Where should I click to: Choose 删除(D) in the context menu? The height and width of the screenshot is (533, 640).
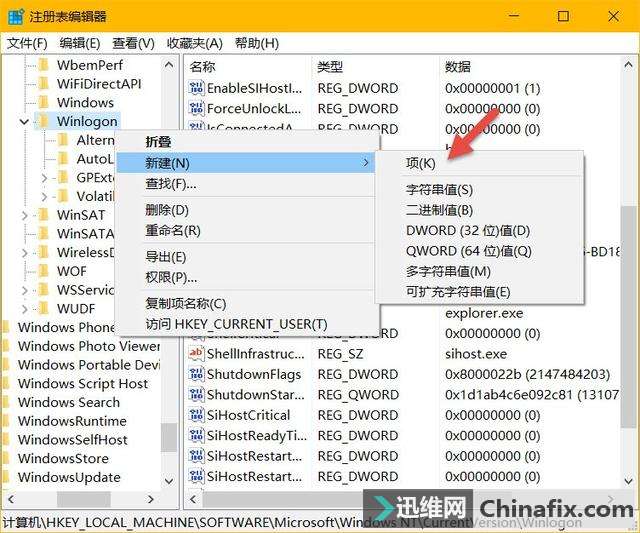coord(246,210)
